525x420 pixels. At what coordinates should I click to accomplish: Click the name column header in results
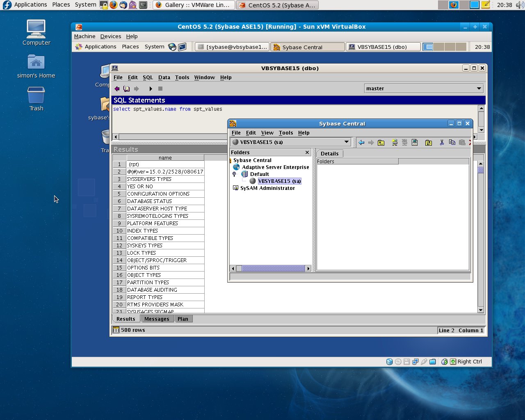coord(165,158)
